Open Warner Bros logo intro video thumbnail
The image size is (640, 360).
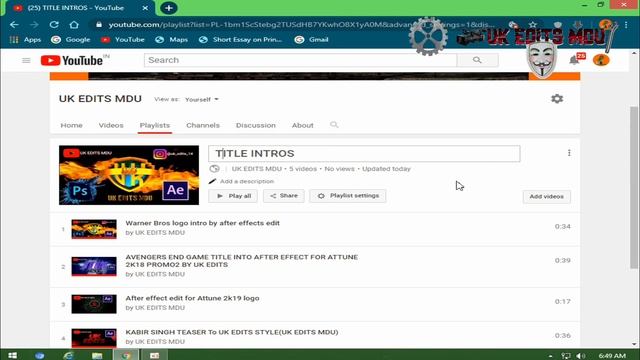(x=94, y=229)
